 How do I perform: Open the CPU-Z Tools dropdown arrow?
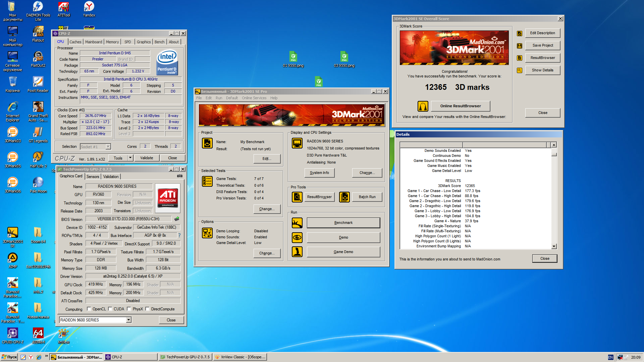click(x=130, y=158)
